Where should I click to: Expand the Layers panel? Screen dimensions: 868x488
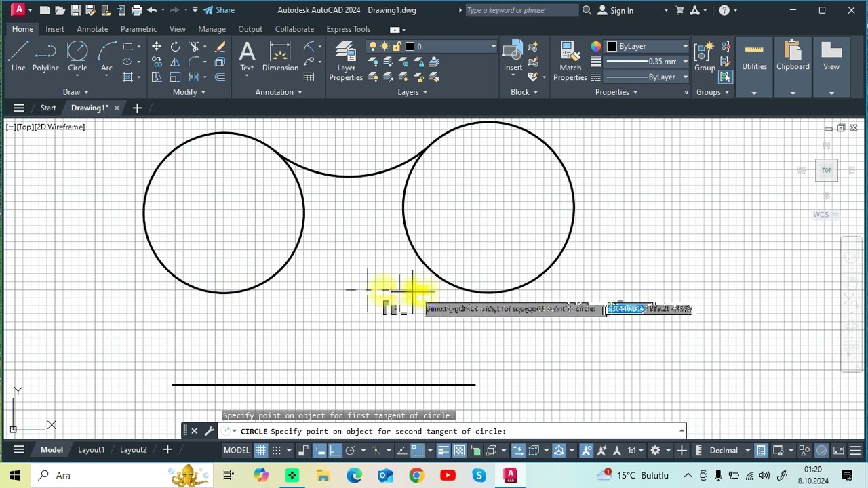[412, 92]
